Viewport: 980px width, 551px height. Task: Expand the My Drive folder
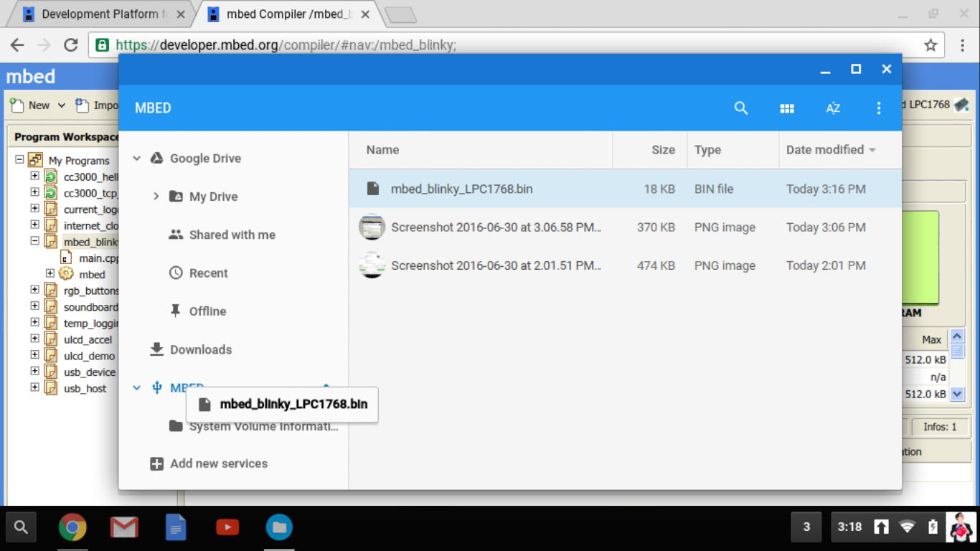[x=156, y=196]
